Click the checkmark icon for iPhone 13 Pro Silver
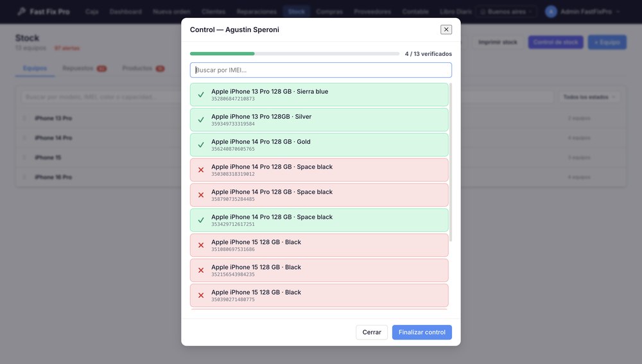Image resolution: width=642 pixels, height=364 pixels. click(x=200, y=119)
